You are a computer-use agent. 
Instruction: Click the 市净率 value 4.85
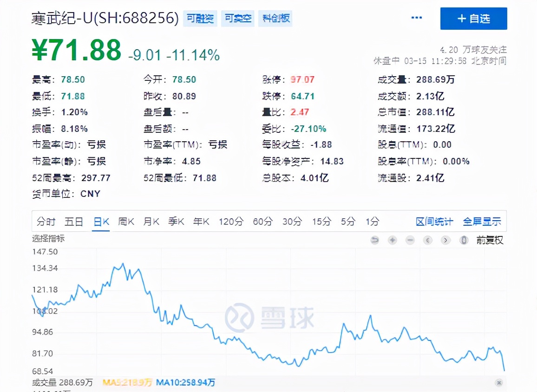[x=191, y=161]
